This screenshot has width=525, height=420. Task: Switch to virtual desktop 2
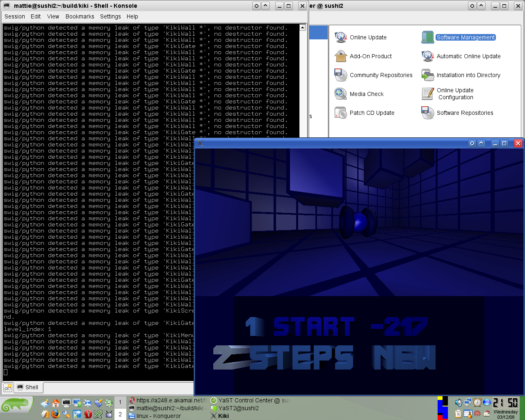120,414
